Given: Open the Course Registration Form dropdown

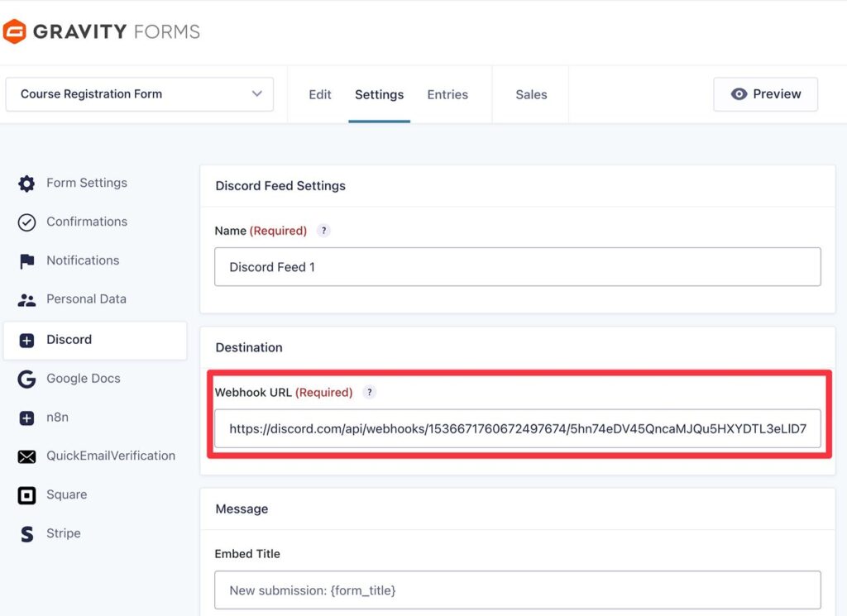Looking at the screenshot, I should point(139,94).
